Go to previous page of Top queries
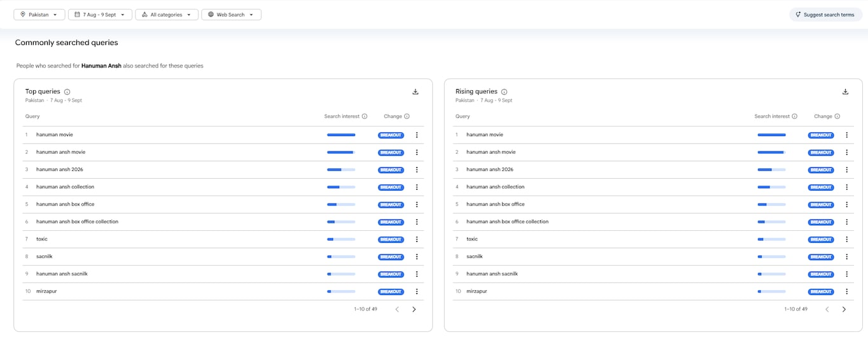 [397, 309]
